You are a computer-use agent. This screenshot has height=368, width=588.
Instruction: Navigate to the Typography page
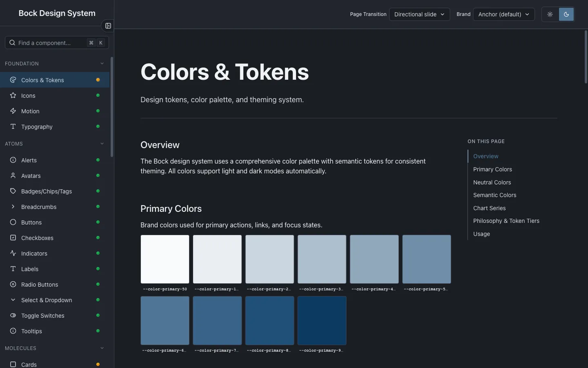(55, 126)
